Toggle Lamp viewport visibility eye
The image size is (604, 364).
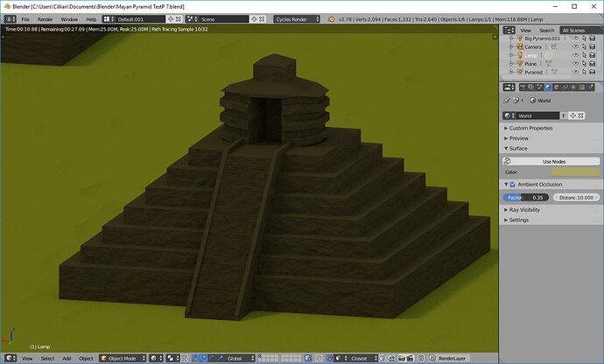pos(575,55)
